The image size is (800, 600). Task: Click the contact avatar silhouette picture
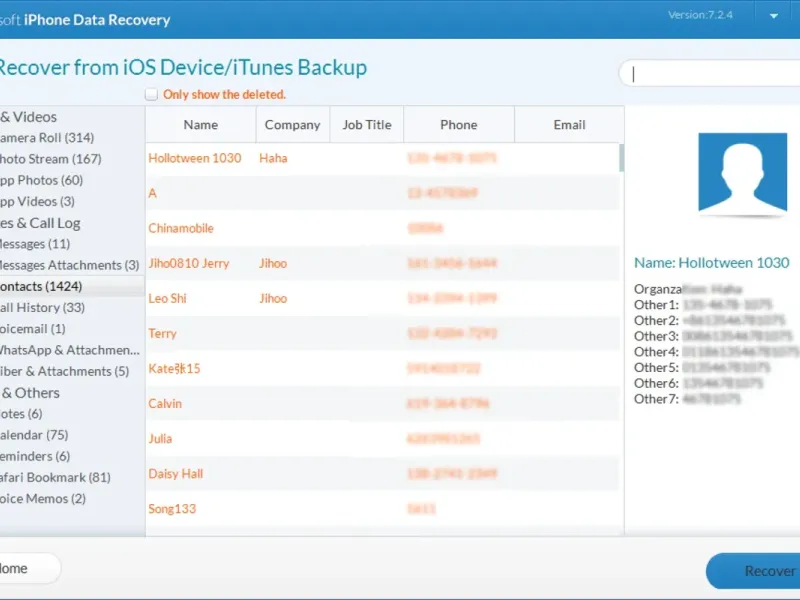(x=742, y=173)
